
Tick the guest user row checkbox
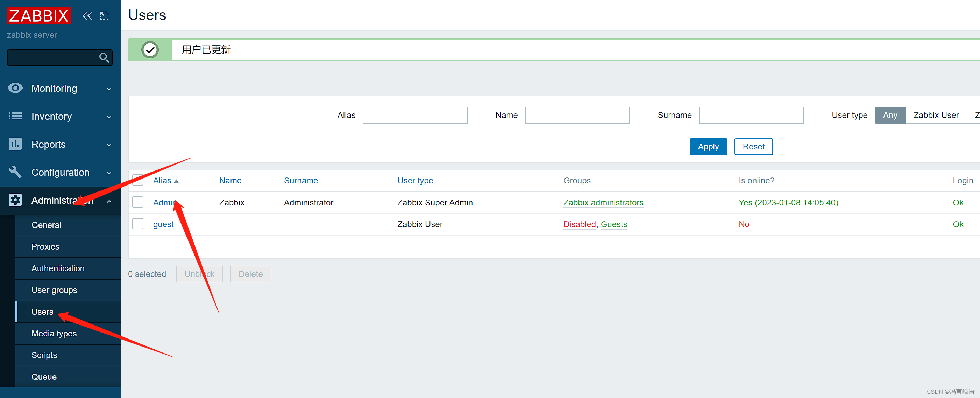137,224
